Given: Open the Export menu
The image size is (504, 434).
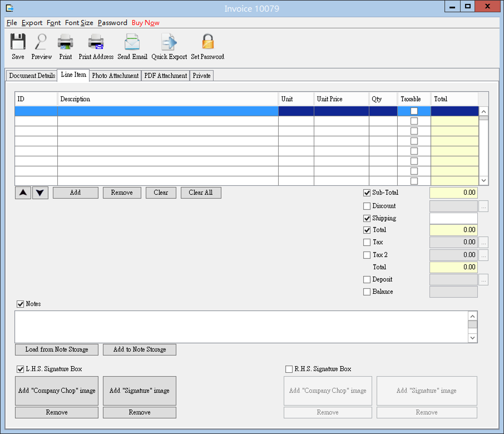Looking at the screenshot, I should tap(32, 23).
